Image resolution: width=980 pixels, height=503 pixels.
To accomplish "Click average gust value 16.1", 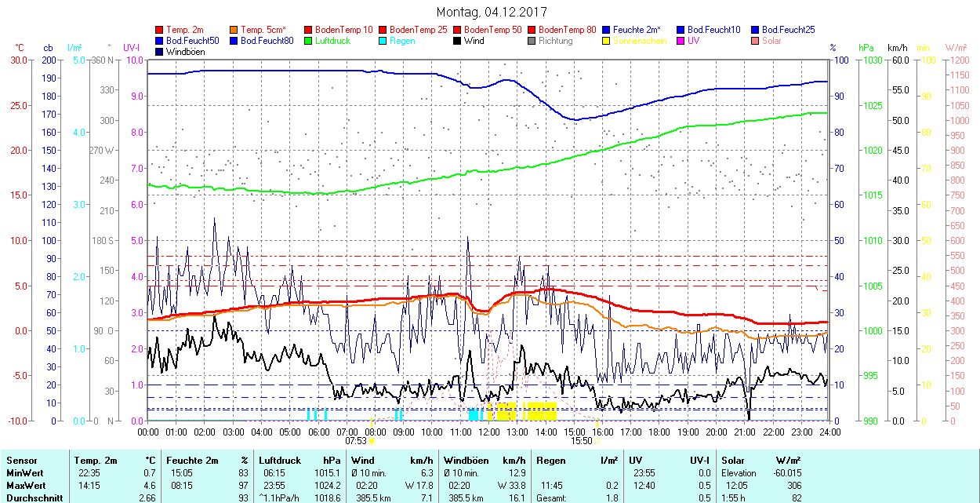I will (x=517, y=498).
